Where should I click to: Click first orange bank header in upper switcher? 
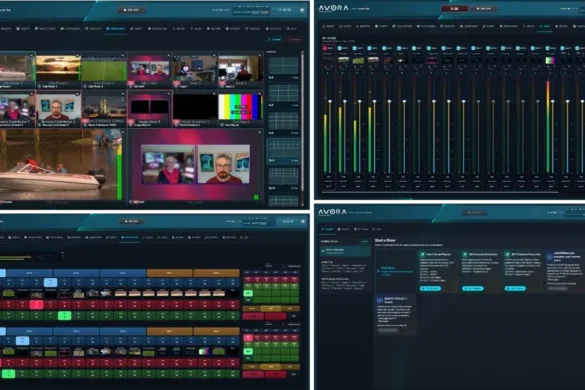[x=170, y=273]
